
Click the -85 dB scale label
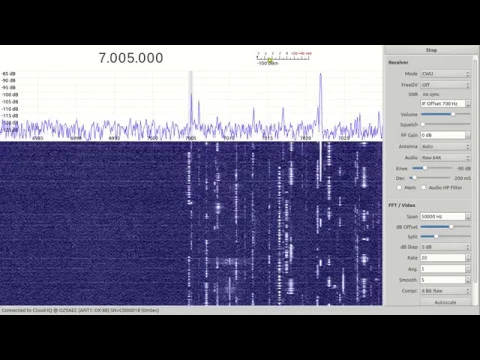(9, 74)
